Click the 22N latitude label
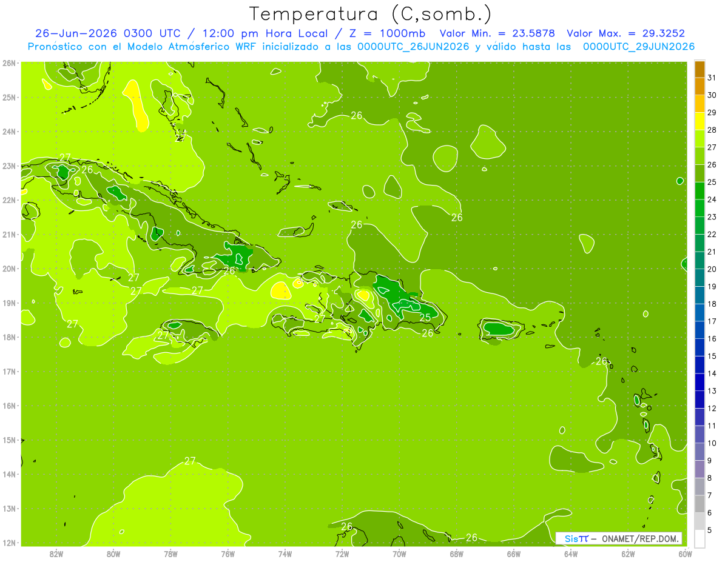Screen dimensions: 728x562 coord(9,200)
